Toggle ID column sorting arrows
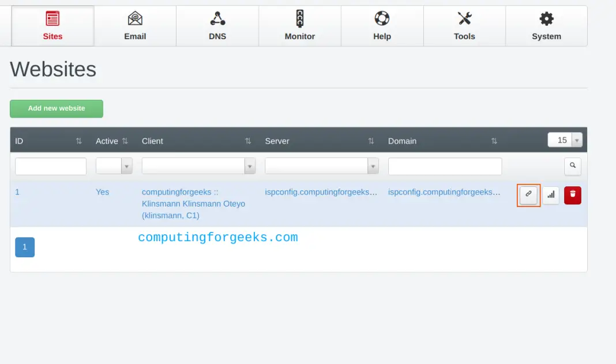 coord(78,140)
